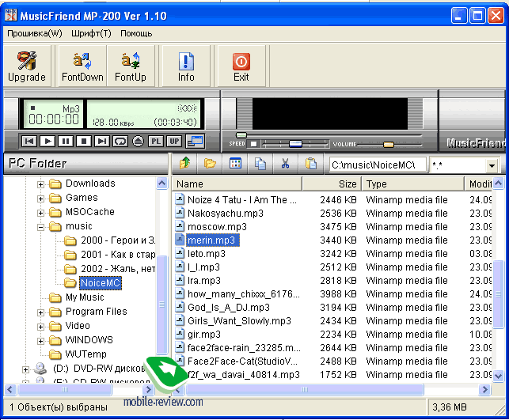This screenshot has height=420, width=509.
Task: Select the WUTemp folder
Action: pyautogui.click(x=86, y=354)
